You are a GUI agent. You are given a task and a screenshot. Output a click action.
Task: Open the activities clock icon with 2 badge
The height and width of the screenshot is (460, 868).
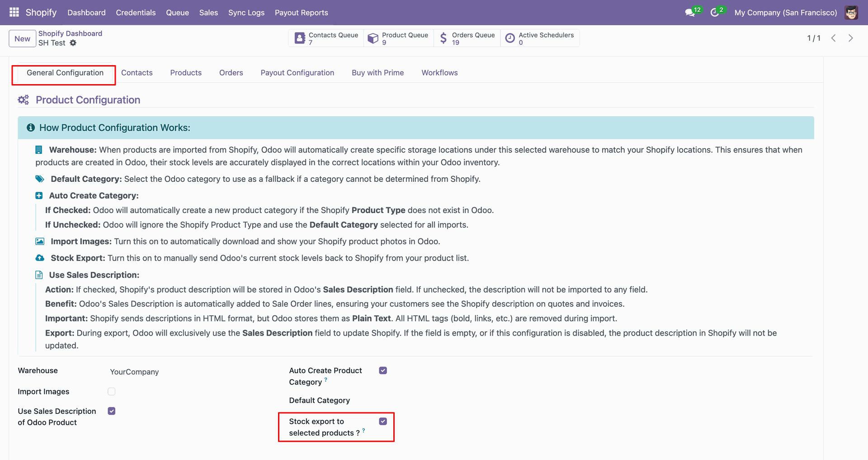[x=715, y=13]
